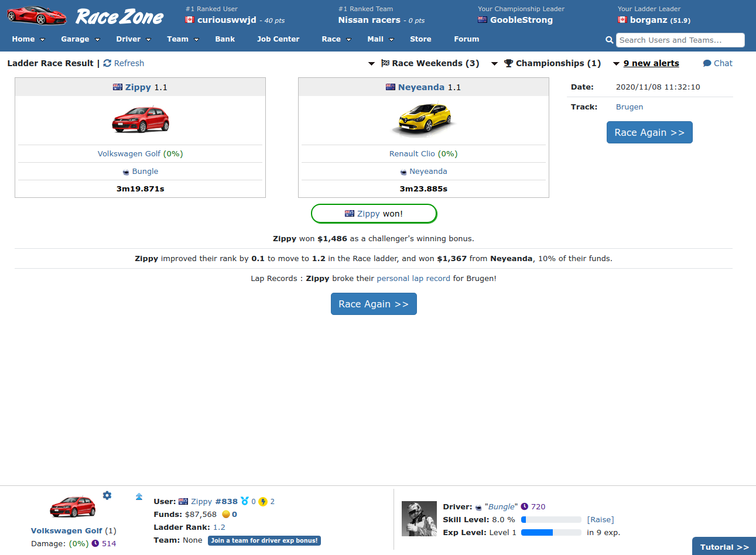
Task: Click the double-arrow collapse icon in footer
Action: point(139,496)
